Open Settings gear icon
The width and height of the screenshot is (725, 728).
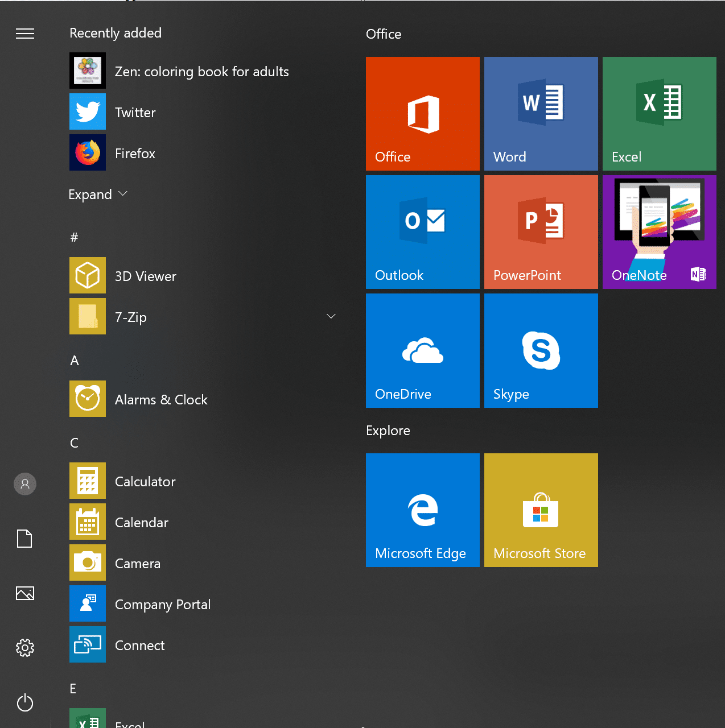point(25,647)
